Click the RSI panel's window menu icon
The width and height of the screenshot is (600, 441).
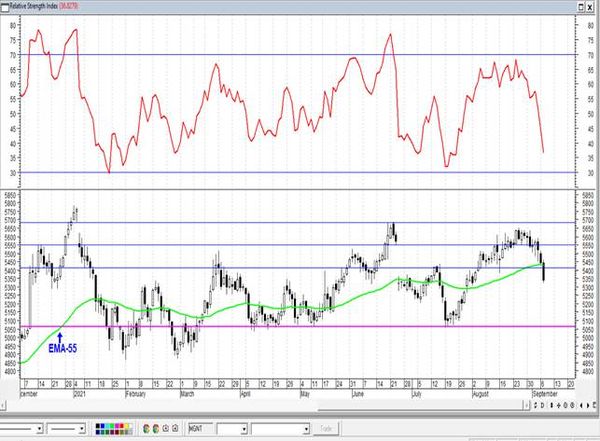[5, 4]
